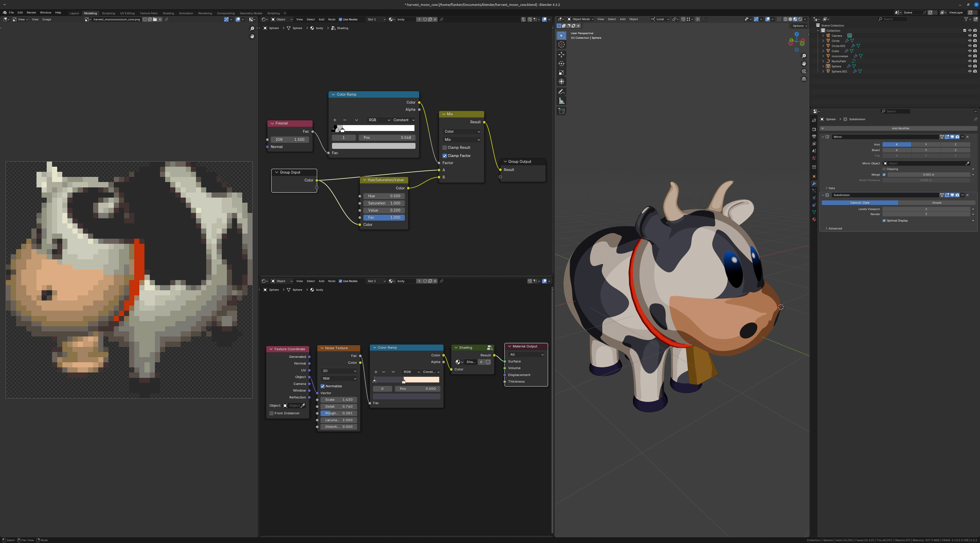Open the viewport Options dropdown

(800, 26)
